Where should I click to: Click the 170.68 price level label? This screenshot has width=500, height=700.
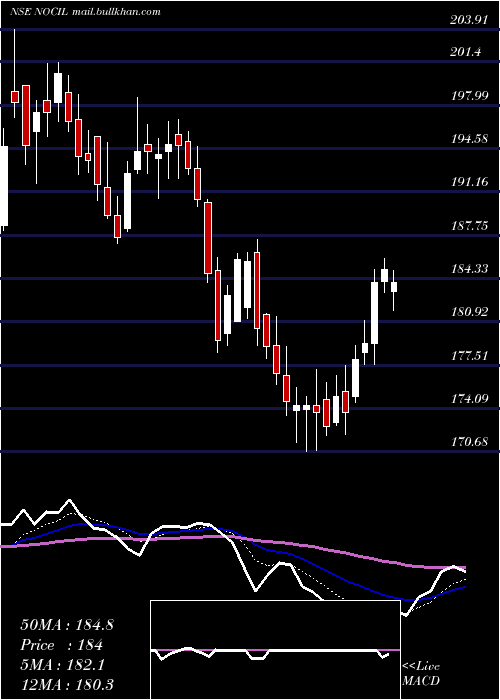click(469, 442)
